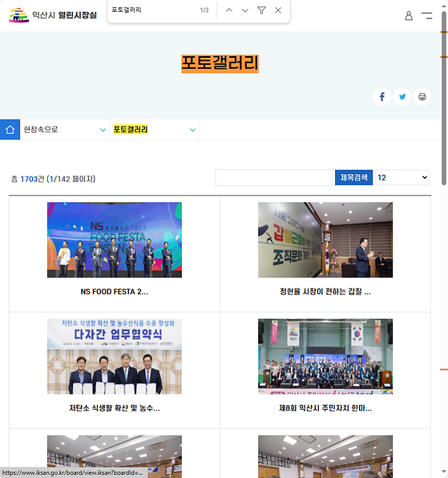Image resolution: width=448 pixels, height=478 pixels.
Task: Close the find bar
Action: [278, 10]
